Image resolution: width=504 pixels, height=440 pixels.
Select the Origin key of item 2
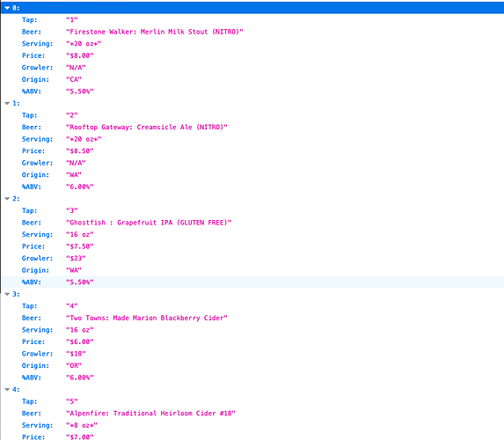(35, 270)
